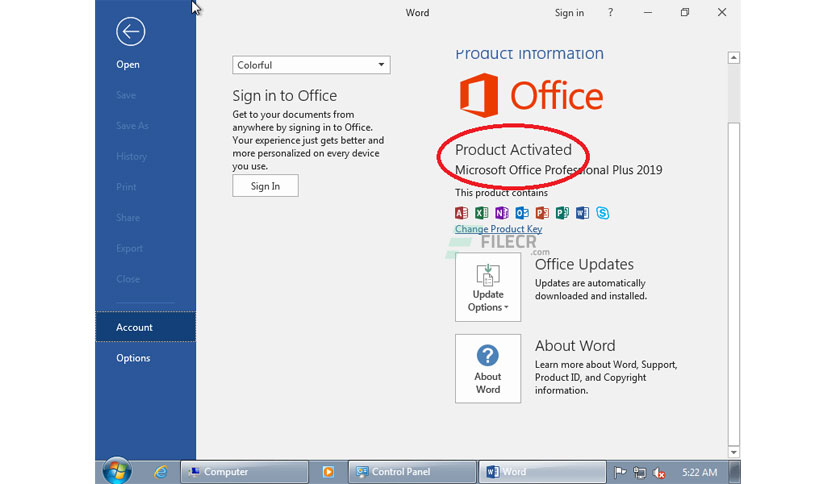The height and width of the screenshot is (484, 836).
Task: Click the network tray icon
Action: 639,472
